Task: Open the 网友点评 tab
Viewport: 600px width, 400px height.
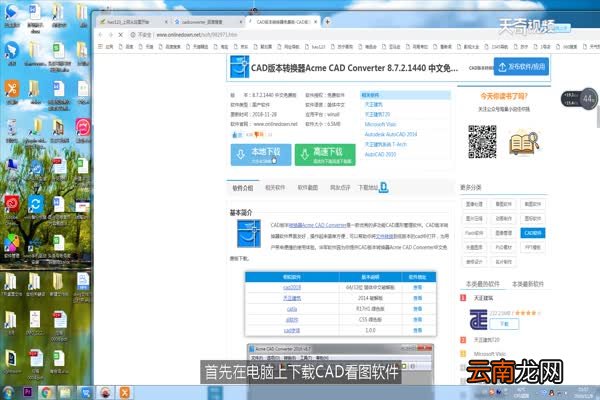Action: [340, 188]
